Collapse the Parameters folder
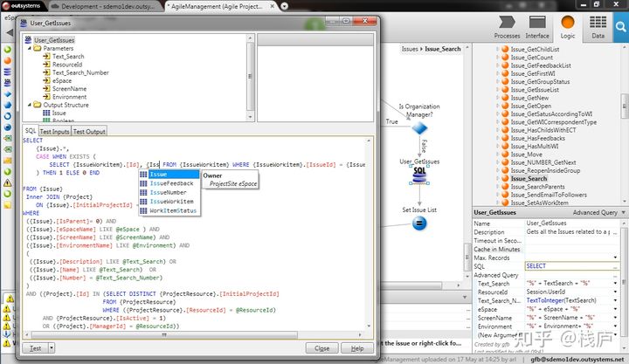 click(29, 48)
